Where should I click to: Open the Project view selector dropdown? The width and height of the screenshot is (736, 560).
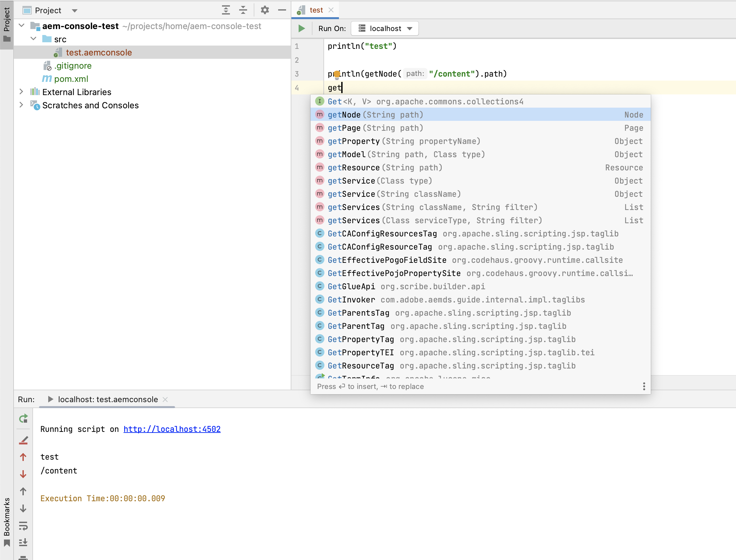pyautogui.click(x=75, y=10)
